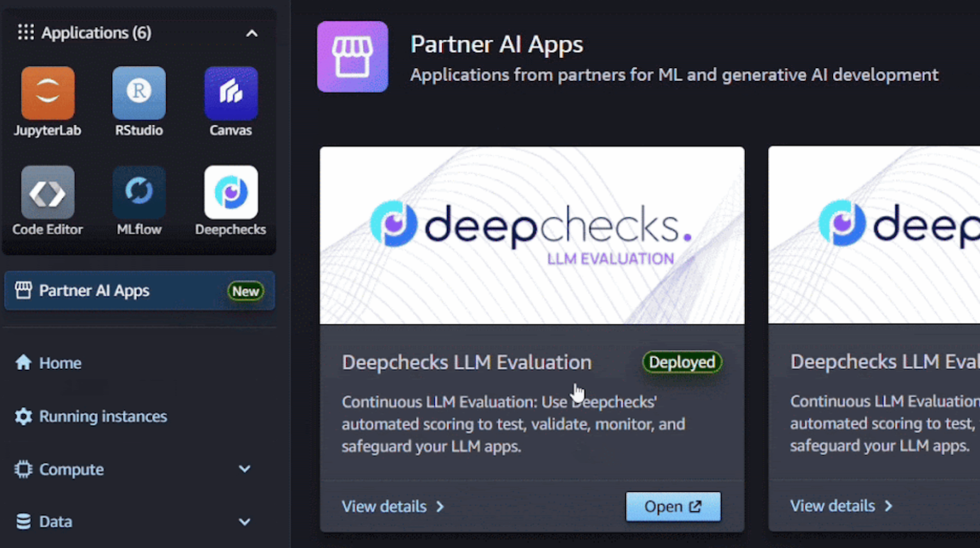This screenshot has width=980, height=548.
Task: Open View details on the Deployed card
Action: [x=393, y=506]
